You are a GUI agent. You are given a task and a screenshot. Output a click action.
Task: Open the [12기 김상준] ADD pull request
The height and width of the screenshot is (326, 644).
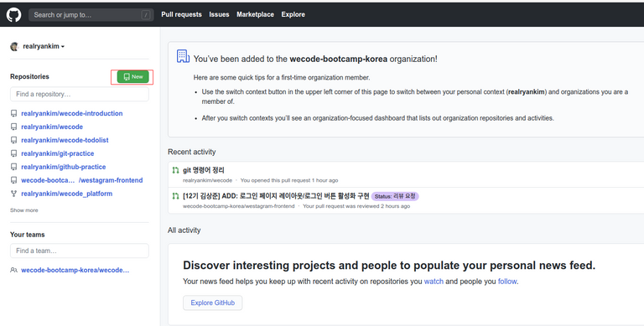click(276, 196)
